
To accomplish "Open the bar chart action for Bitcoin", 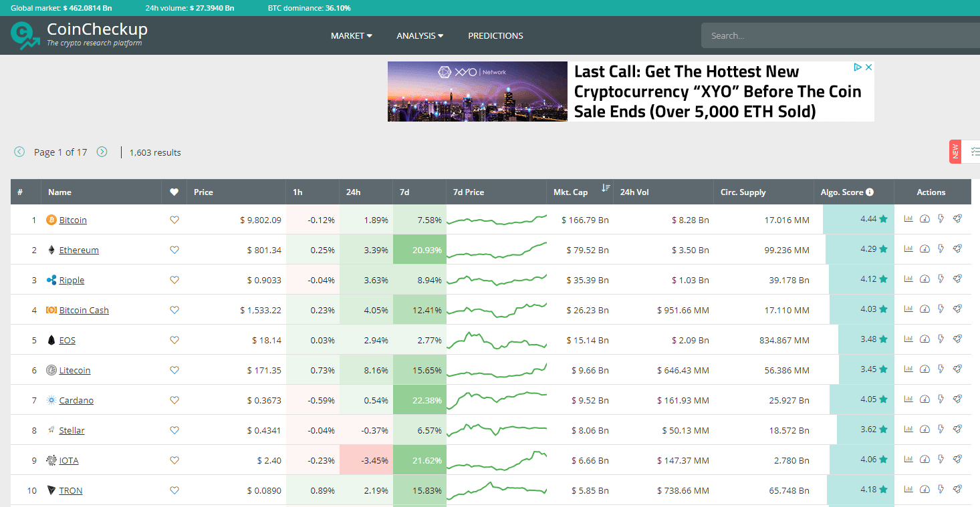I will [x=908, y=218].
